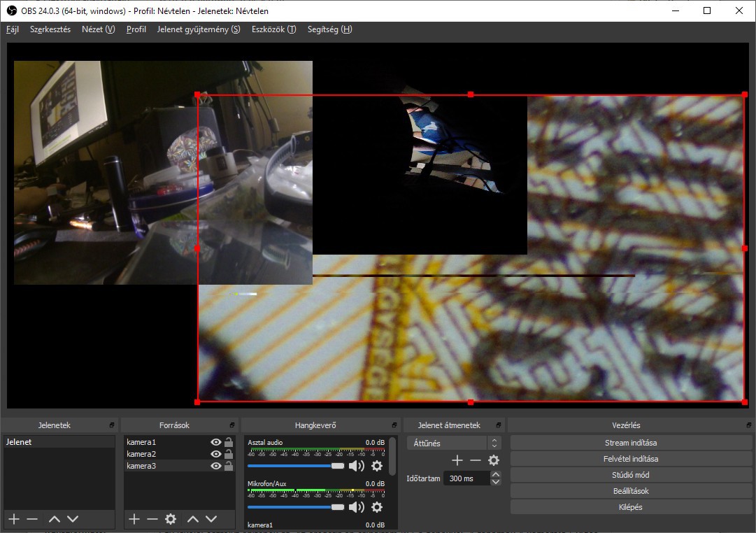Open transition properties gear icon
This screenshot has width=756, height=533.
point(494,460)
